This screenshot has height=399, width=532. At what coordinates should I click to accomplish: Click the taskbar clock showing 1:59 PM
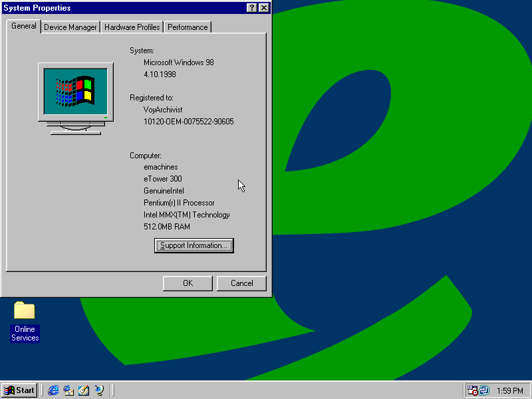[x=509, y=390]
